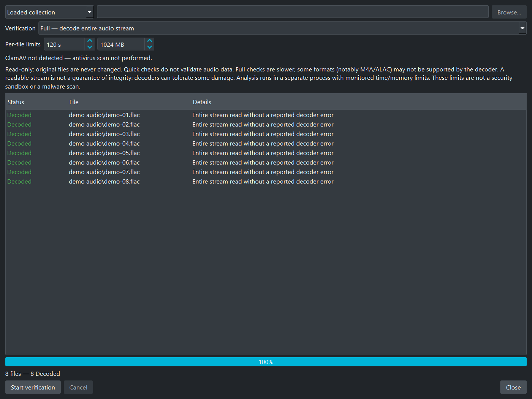Click the ClamAV not detected notice
The width and height of the screenshot is (532, 399).
[79, 58]
